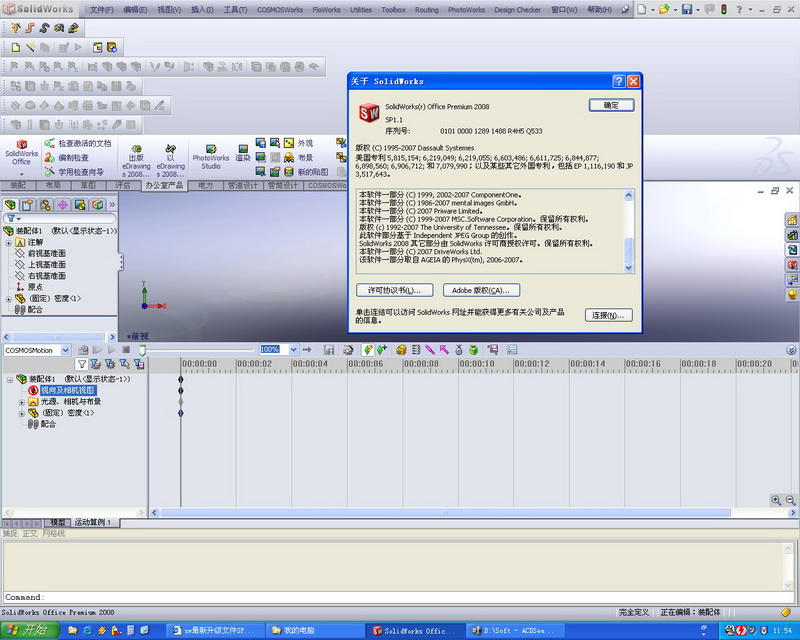The height and width of the screenshot is (640, 800).
Task: Expand more manager tabs chevron
Action: pos(112,205)
